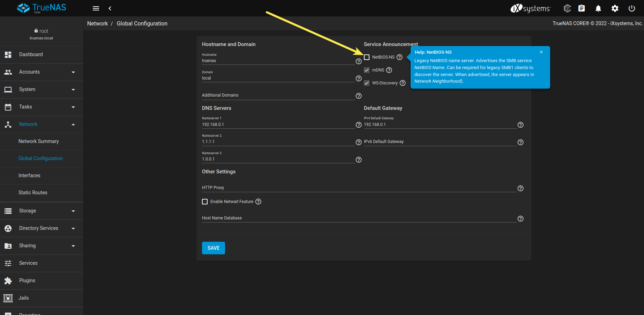Expand the Accounts menu arrow
This screenshot has height=315, width=644.
[x=73, y=72]
